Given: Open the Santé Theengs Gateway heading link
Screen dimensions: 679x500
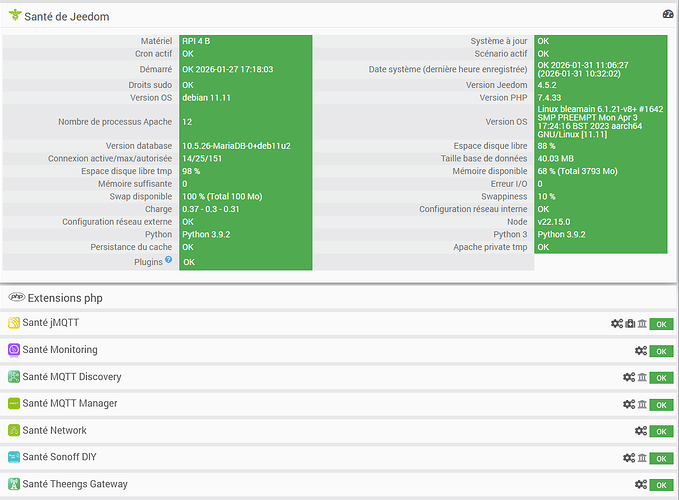Looking at the screenshot, I should point(75,484).
